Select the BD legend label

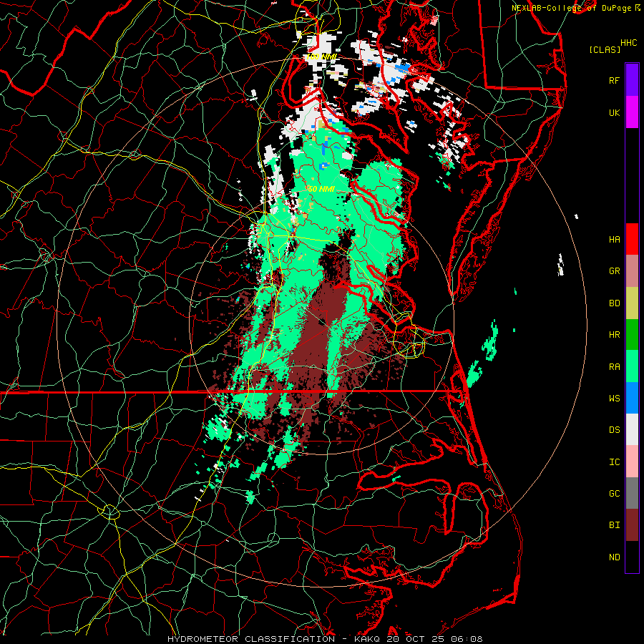pos(614,303)
